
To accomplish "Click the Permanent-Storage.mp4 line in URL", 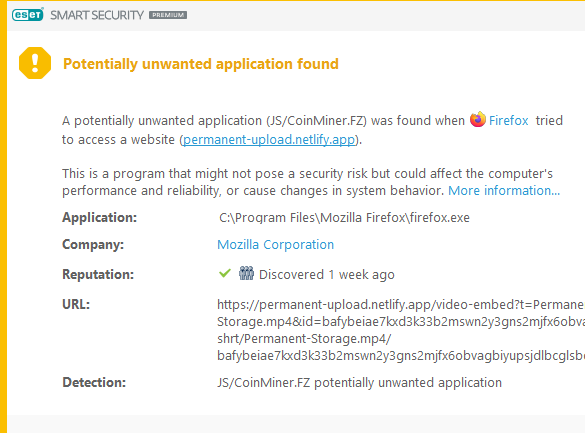I will [x=304, y=339].
